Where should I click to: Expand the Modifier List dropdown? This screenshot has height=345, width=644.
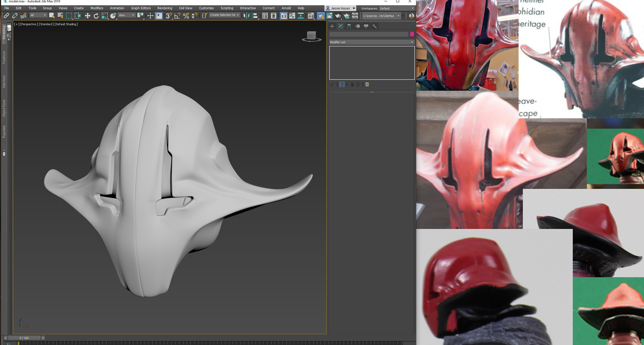372,42
